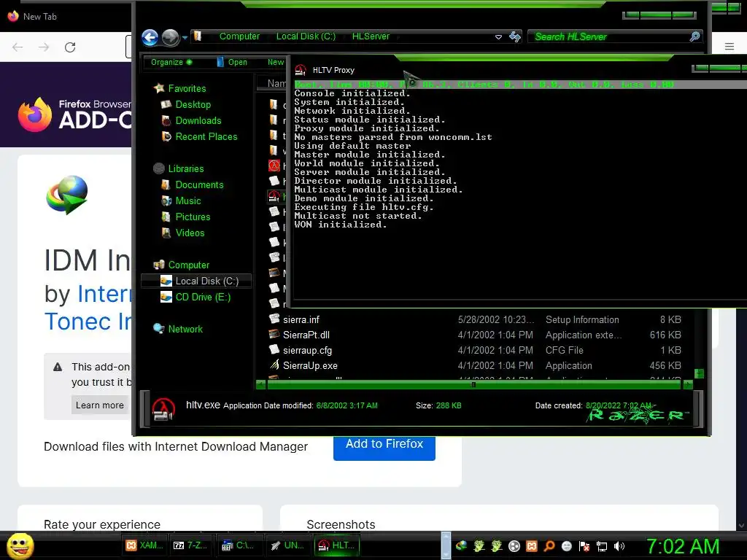Select Computer in navigation pane
Screen dimensions: 747x560
pyautogui.click(x=189, y=265)
